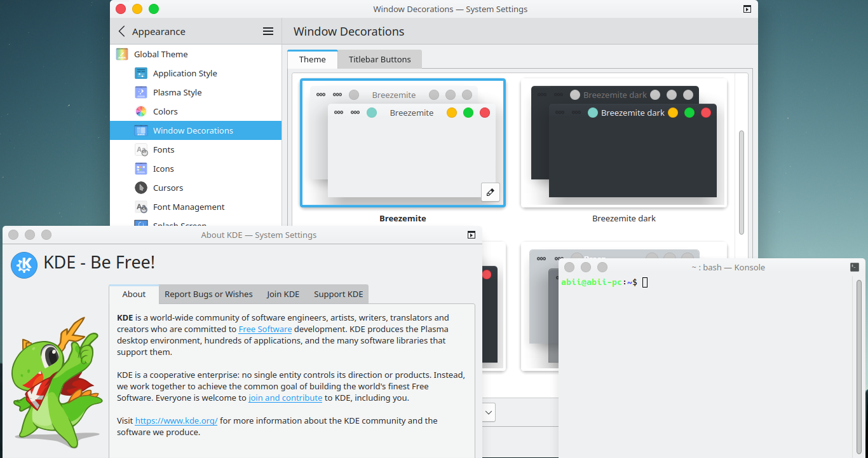Select the About tab in About KDE

(x=134, y=294)
